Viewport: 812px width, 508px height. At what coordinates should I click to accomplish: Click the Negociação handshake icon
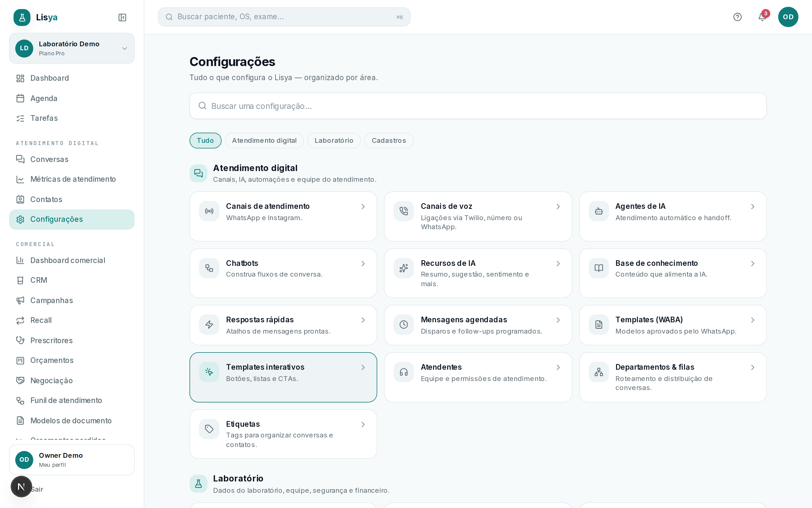[21, 380]
